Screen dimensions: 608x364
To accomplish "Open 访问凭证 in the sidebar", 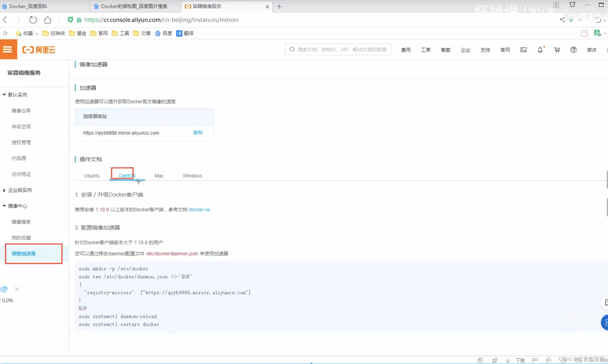I will pyautogui.click(x=21, y=174).
